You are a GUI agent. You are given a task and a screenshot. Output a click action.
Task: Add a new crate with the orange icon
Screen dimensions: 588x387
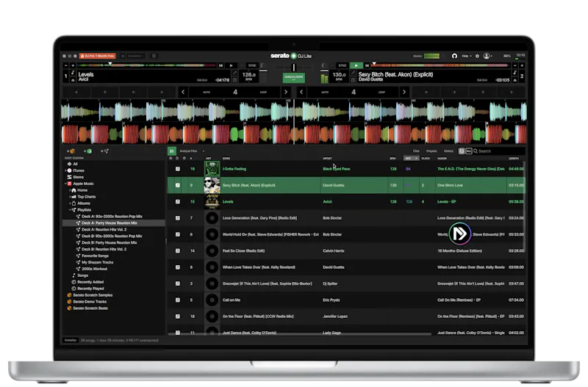pyautogui.click(x=71, y=151)
